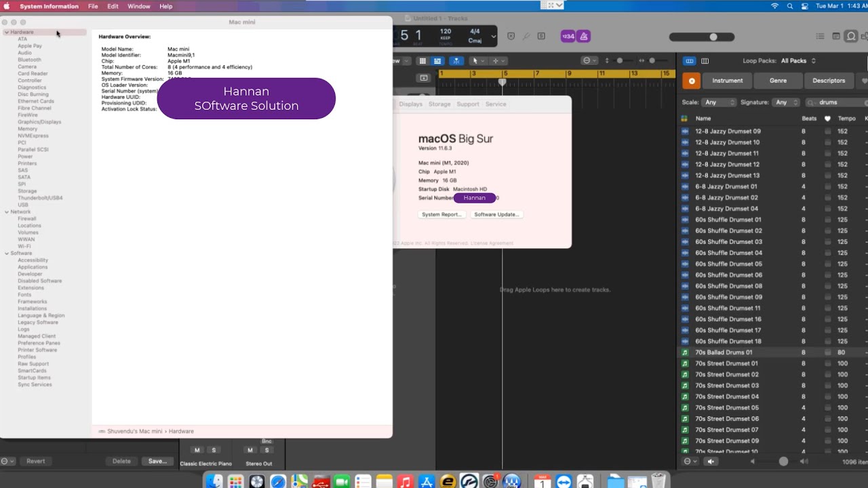Open the Edit menu

coord(113,6)
